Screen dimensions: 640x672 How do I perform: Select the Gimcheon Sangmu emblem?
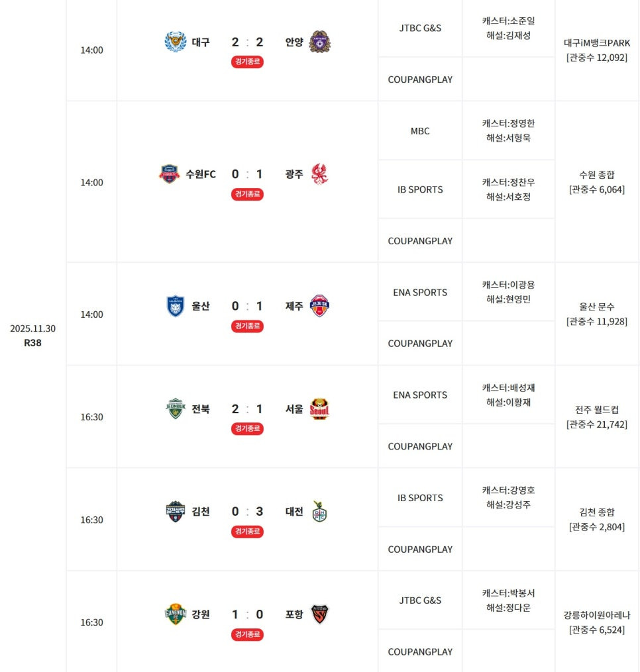click(176, 512)
